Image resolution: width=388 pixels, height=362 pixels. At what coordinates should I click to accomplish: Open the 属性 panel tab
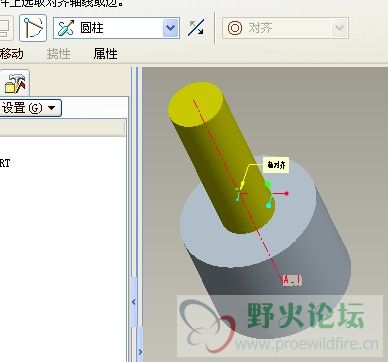tap(105, 53)
